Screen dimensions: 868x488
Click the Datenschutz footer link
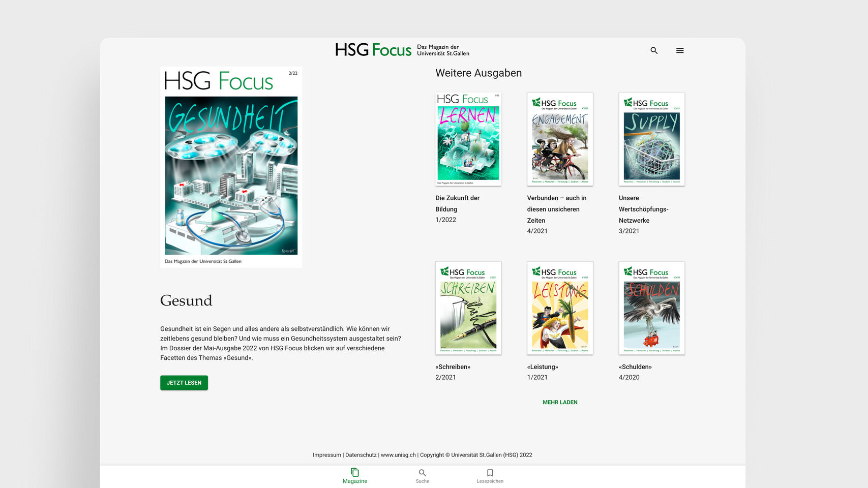[x=361, y=455]
